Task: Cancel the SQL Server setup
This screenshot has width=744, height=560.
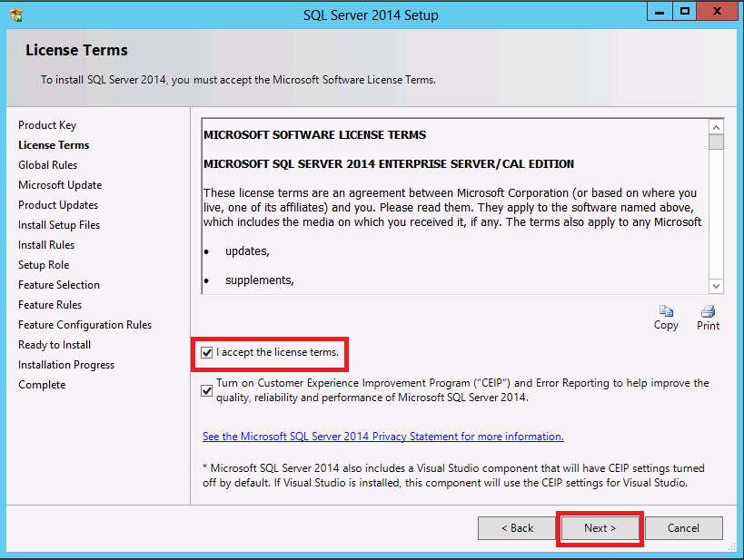Action: click(683, 528)
